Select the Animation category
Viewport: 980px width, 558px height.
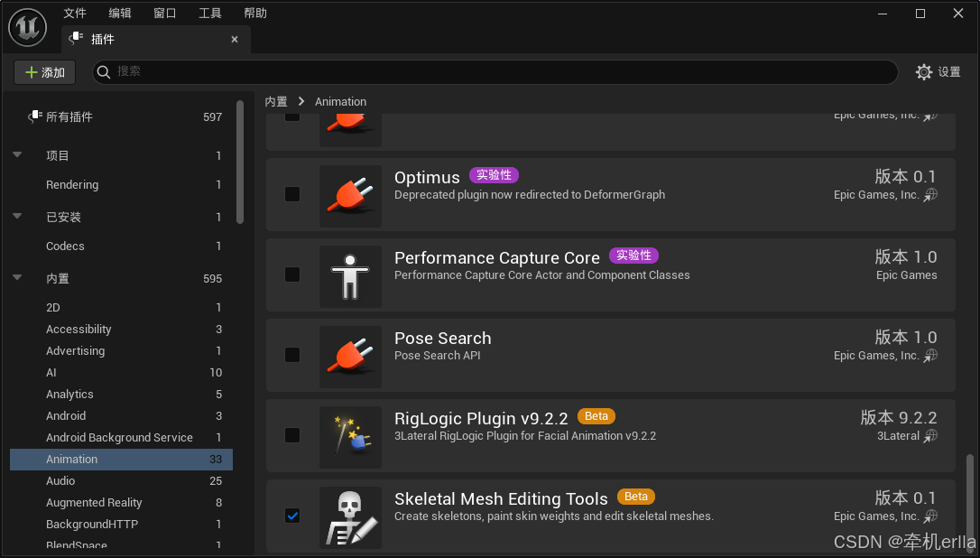point(121,460)
